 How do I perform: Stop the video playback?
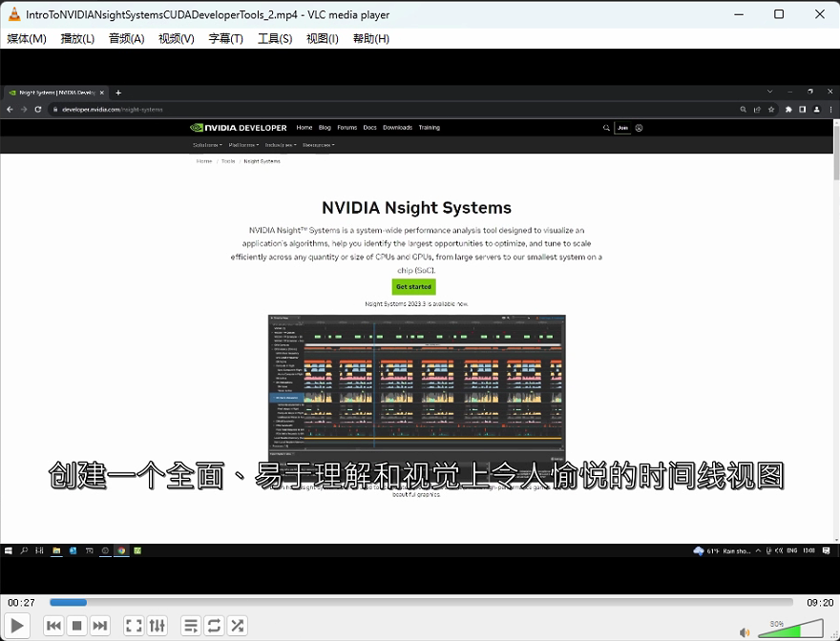click(x=77, y=626)
